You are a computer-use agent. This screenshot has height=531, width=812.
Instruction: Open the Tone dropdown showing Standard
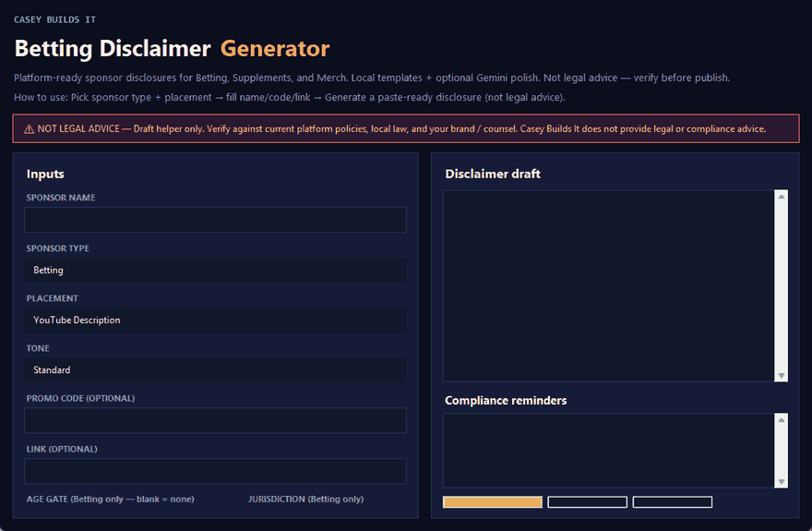point(215,370)
